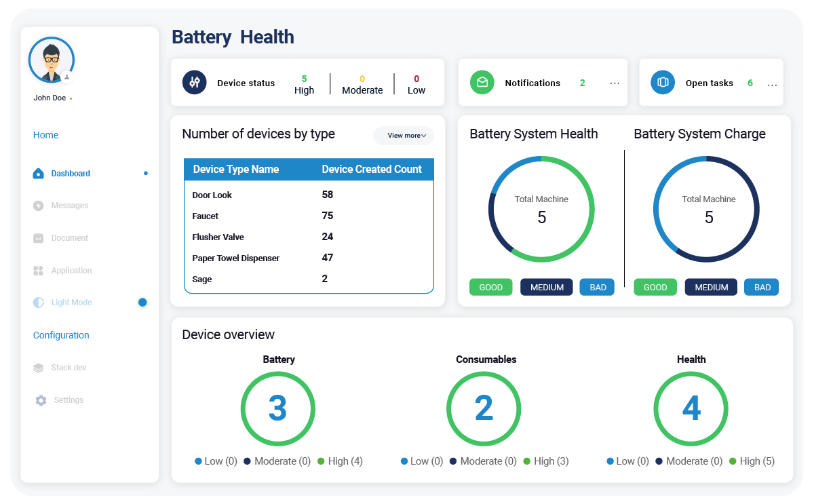814x504 pixels.
Task: Toggle the Light Mode switch
Action: click(142, 303)
